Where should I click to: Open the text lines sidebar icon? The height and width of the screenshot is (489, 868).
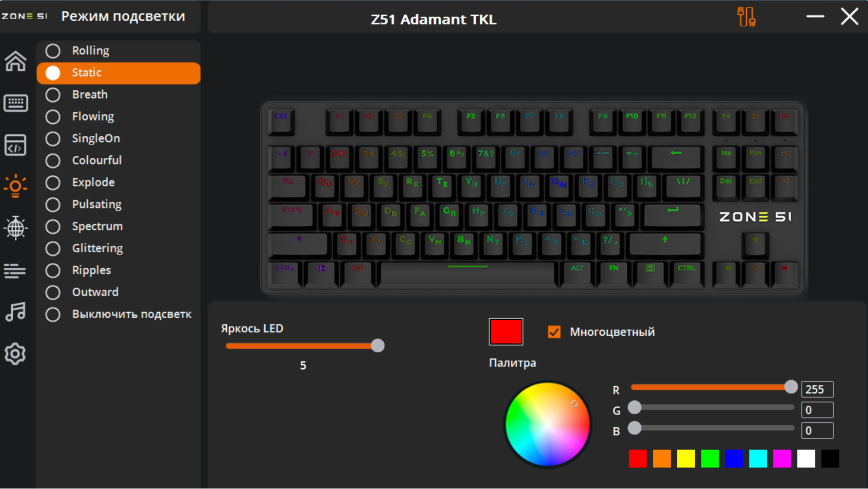15,271
